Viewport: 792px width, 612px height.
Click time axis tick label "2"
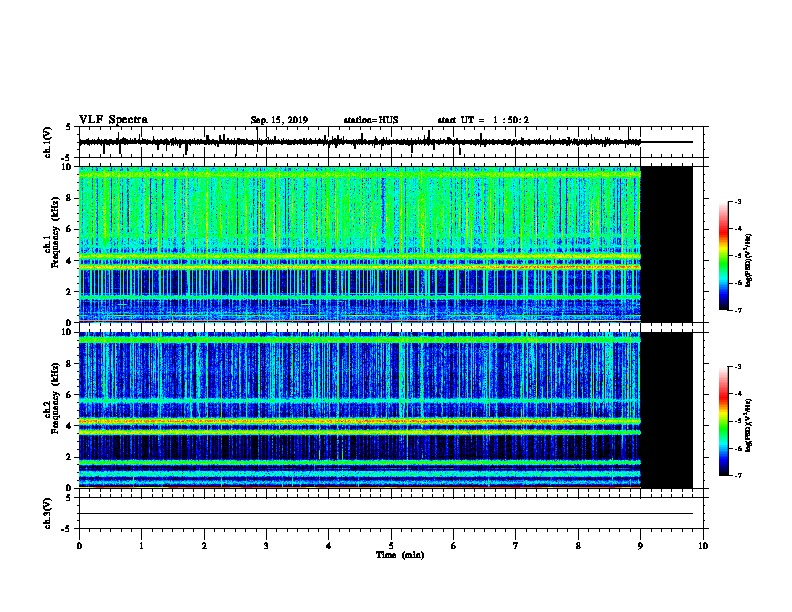click(204, 546)
